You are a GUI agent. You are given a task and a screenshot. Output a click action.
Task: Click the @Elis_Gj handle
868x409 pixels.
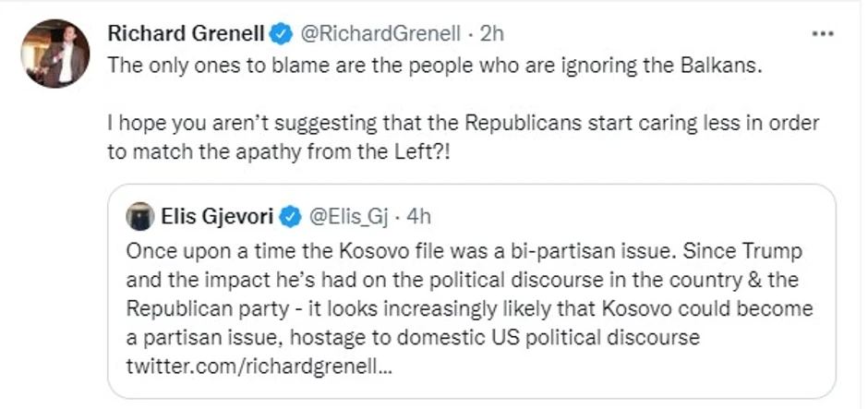[x=344, y=217]
